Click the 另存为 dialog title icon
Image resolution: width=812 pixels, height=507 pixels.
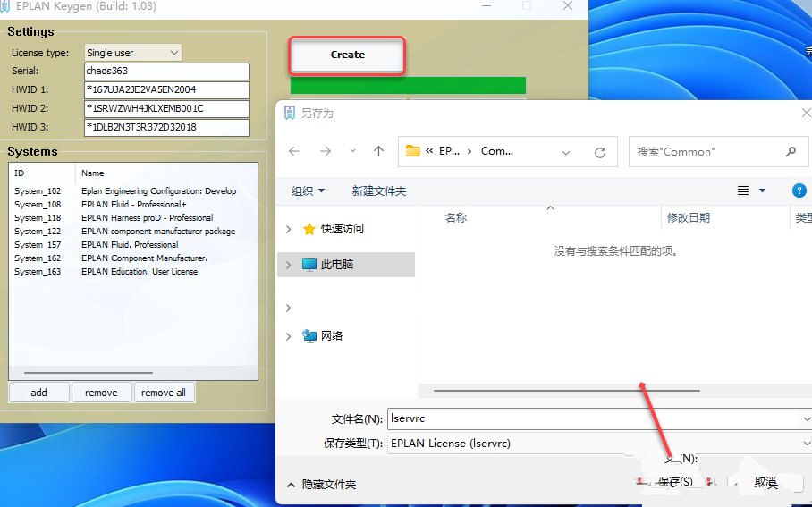coord(290,113)
